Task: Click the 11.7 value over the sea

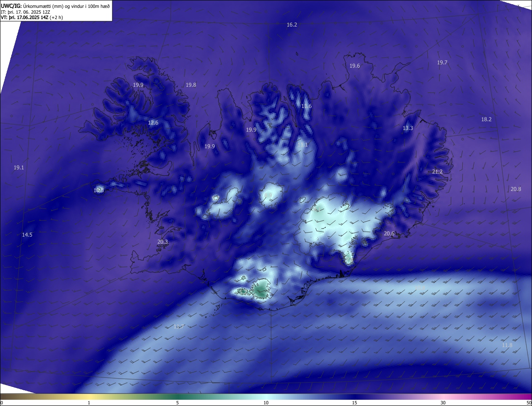Action: tap(179, 327)
